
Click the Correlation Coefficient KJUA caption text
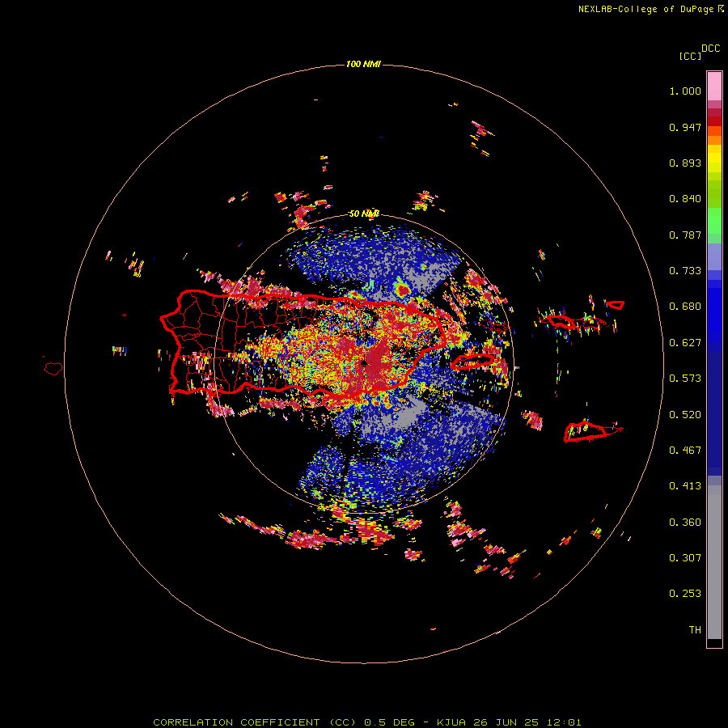pos(366,722)
